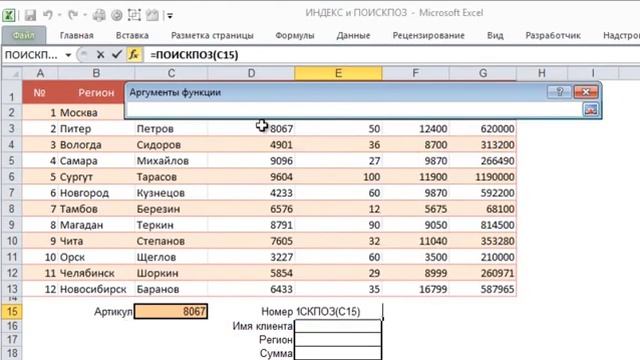Select the highlighted column E header

pos(338,73)
